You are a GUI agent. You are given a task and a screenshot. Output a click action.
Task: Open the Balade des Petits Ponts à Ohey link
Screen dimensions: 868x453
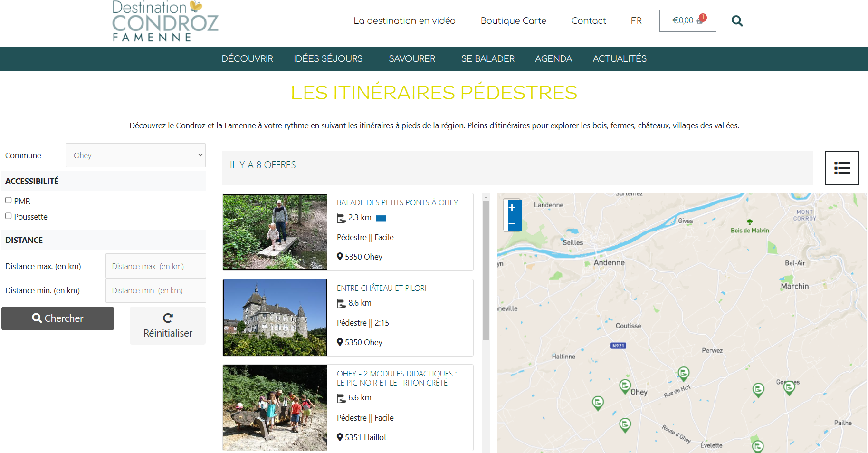(397, 202)
